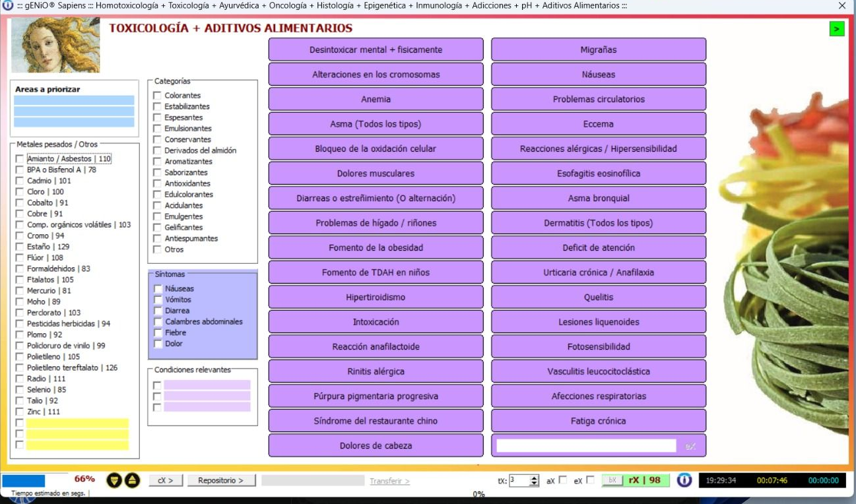Click the yellow up-arrow round icon
856x504 pixels.
132,480
